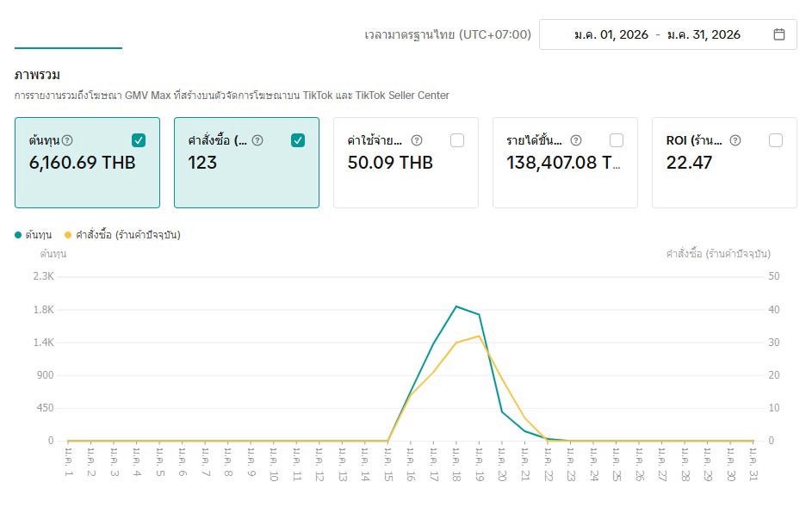Click help icon beside ต้นทุน title
This screenshot has width=812, height=519.
(x=67, y=140)
